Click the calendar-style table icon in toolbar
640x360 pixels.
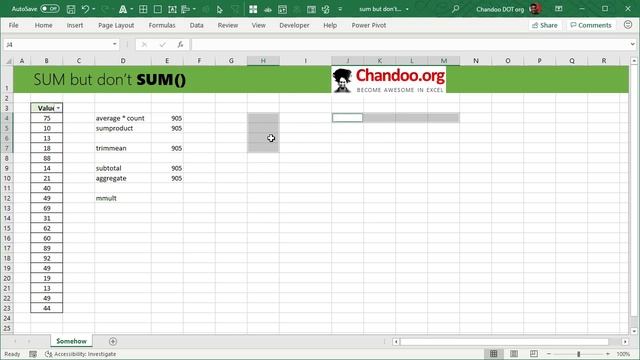282,9
